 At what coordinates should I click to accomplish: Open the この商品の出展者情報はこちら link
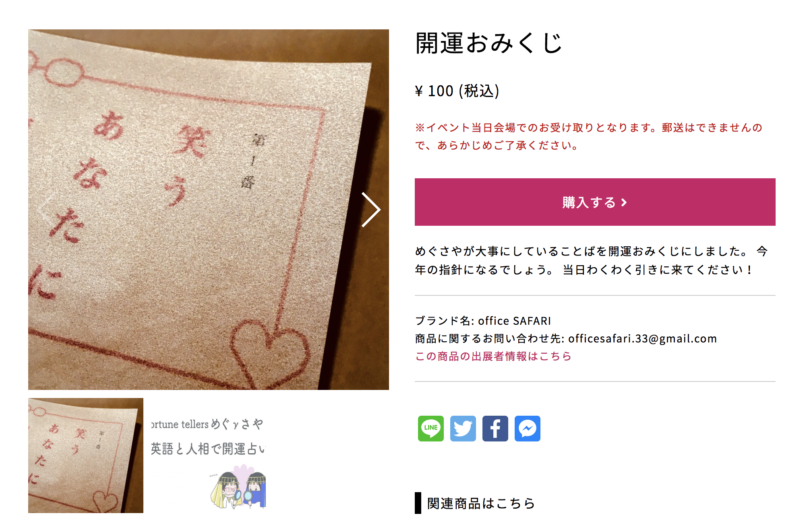pos(493,356)
